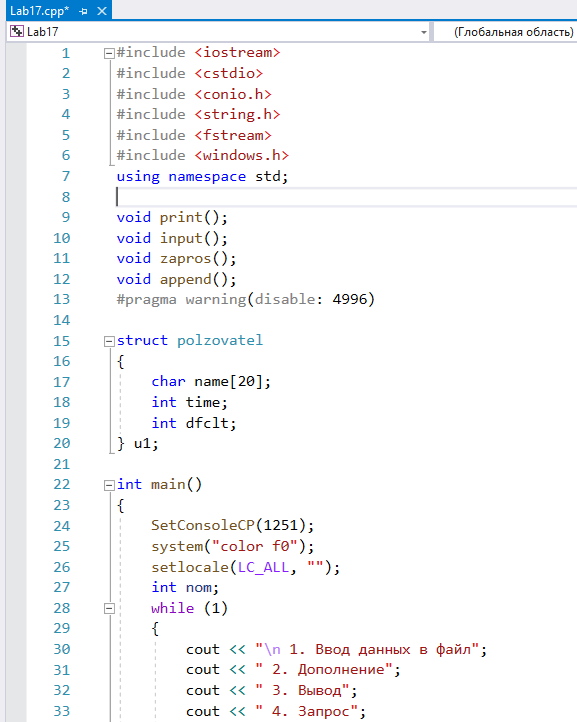Collapse the int main() function block
This screenshot has height=722, width=577.
click(109, 485)
